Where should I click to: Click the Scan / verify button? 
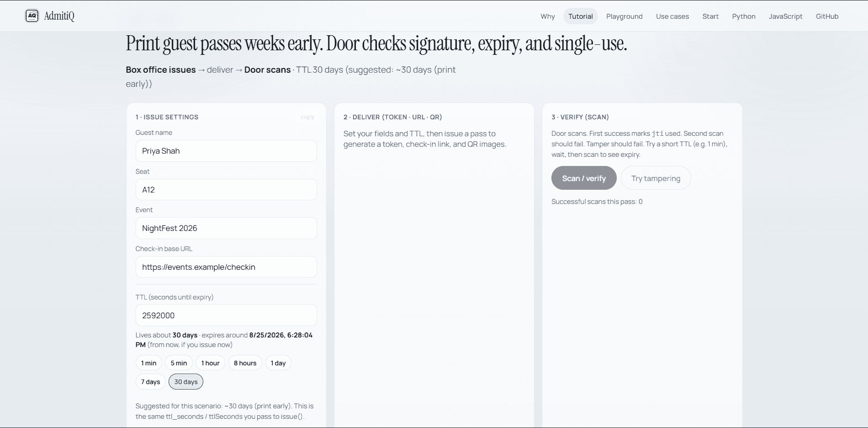click(584, 178)
